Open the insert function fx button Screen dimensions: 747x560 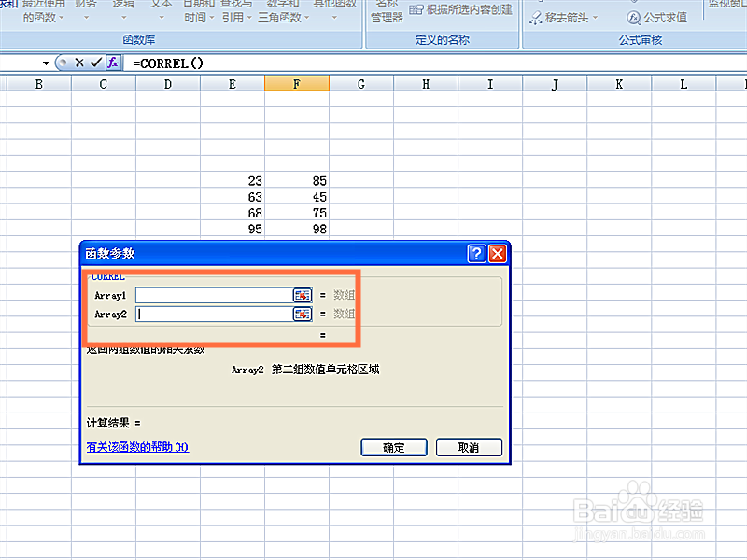(113, 63)
